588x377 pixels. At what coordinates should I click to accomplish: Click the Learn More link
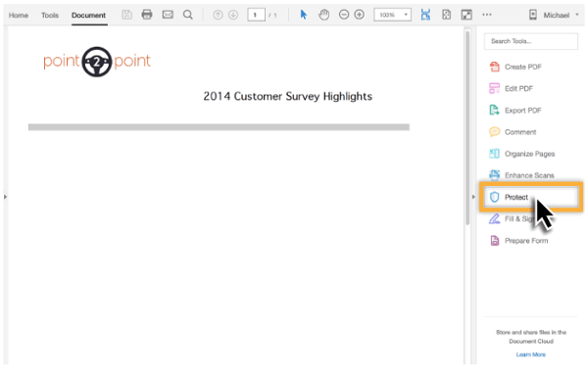point(530,354)
